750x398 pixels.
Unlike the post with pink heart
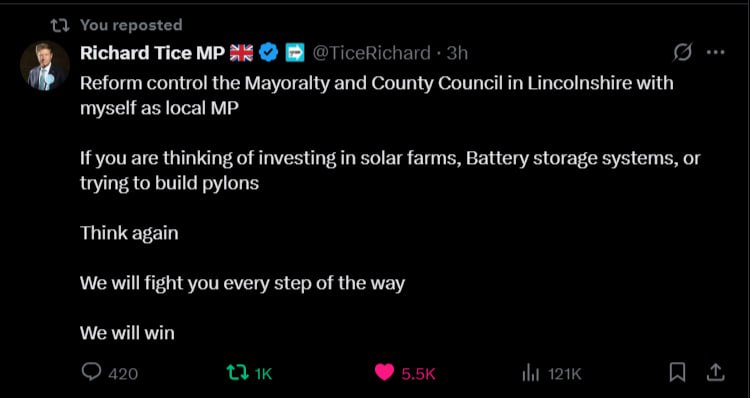coord(385,372)
